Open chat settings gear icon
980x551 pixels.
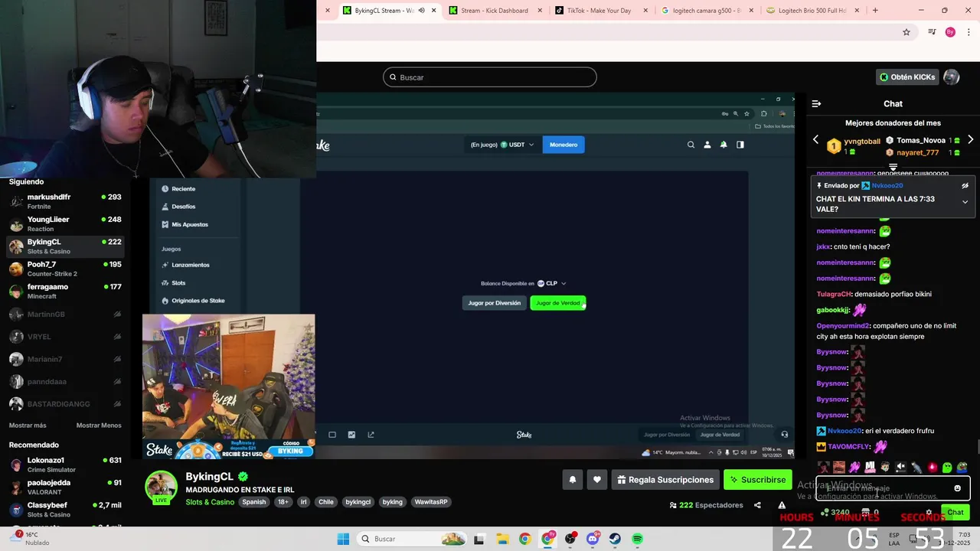929,512
